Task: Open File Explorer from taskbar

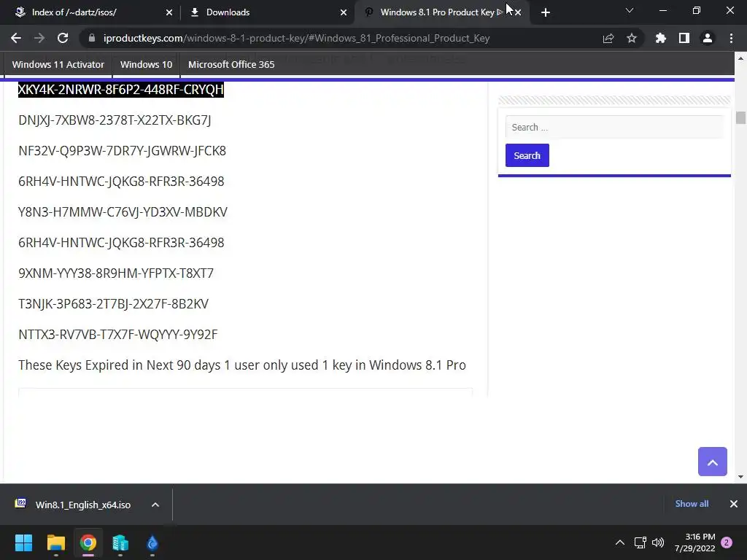Action: (55, 542)
